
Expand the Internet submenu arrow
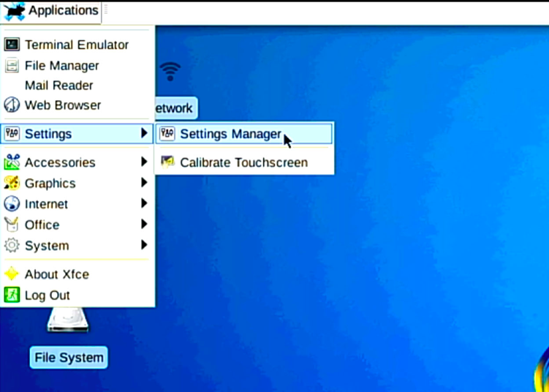pos(145,204)
